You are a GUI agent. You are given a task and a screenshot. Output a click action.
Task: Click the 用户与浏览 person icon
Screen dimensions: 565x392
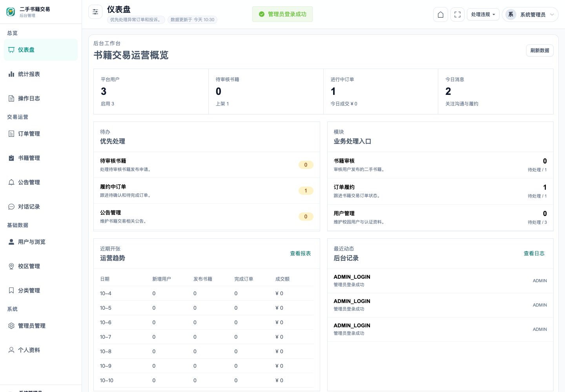[x=11, y=242]
